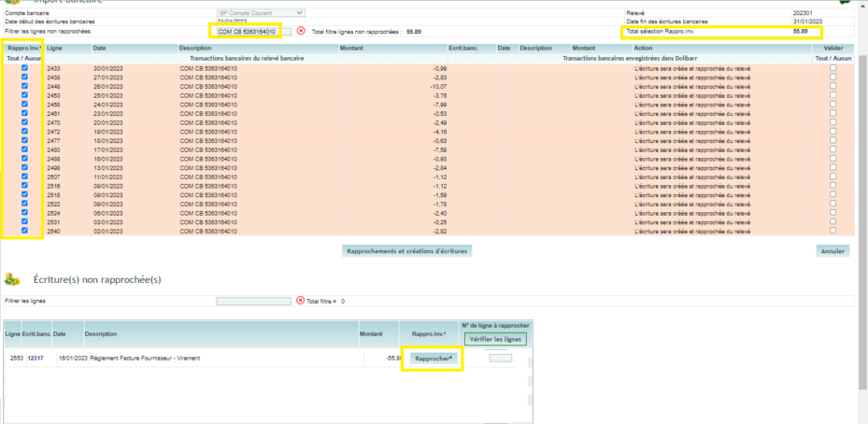Click 'Action' column header
The image size is (868, 424).
pyautogui.click(x=643, y=49)
